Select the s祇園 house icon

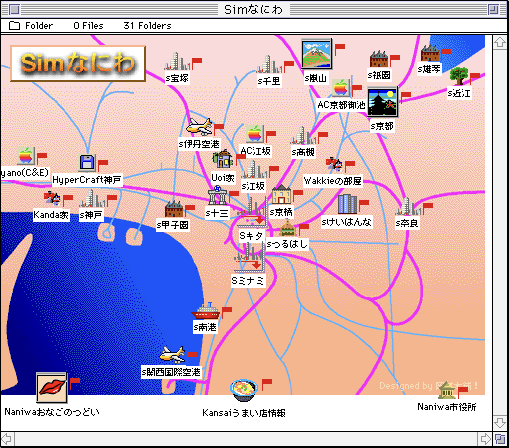(379, 59)
